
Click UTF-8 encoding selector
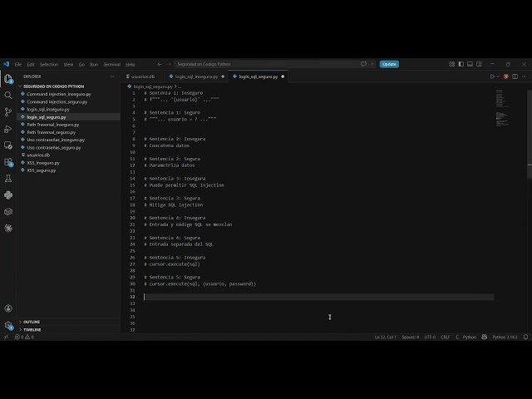tap(430, 337)
